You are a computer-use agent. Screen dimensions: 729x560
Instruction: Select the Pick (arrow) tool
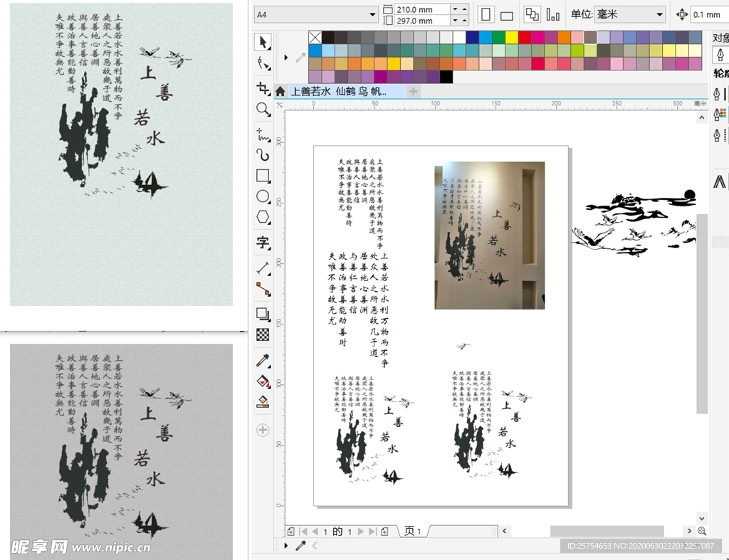tap(263, 42)
